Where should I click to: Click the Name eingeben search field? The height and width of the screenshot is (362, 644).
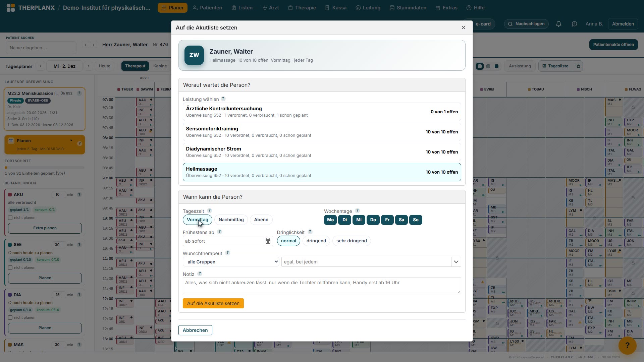(41, 48)
